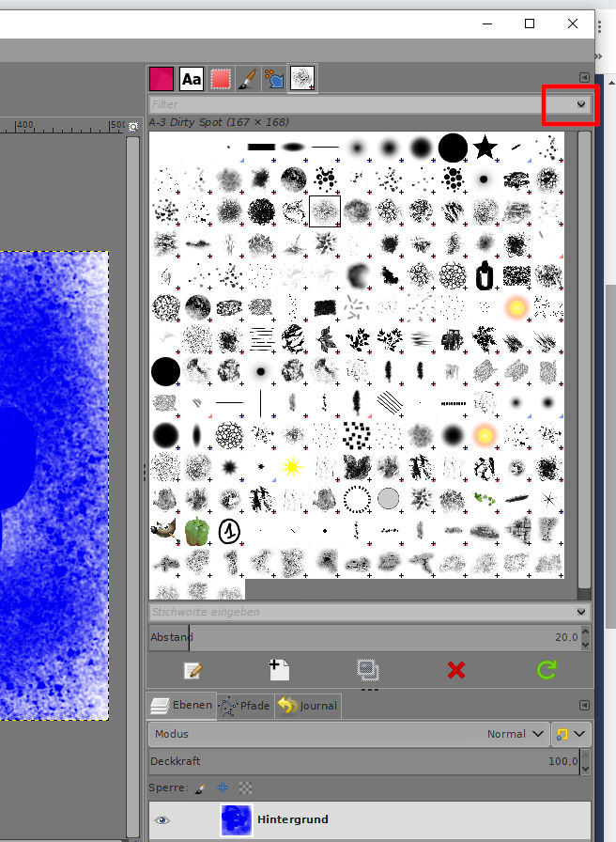Duplicate the brush with the copy icon
Image resolution: width=616 pixels, height=842 pixels.
click(368, 670)
